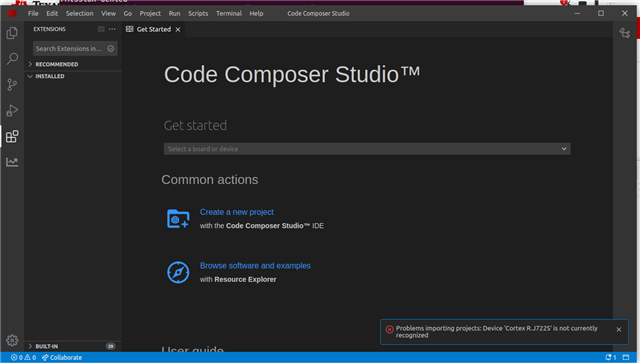
Task: Click Browse software and examples link
Action: coord(255,265)
